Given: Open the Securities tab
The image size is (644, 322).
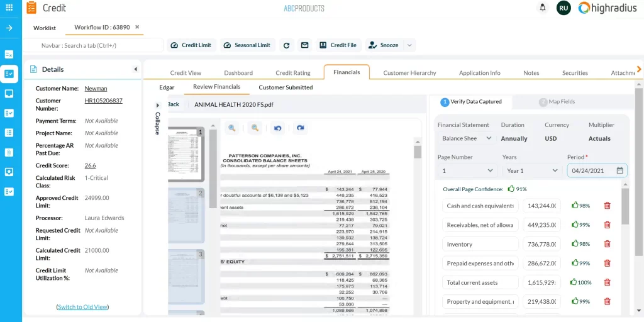Looking at the screenshot, I should point(575,73).
